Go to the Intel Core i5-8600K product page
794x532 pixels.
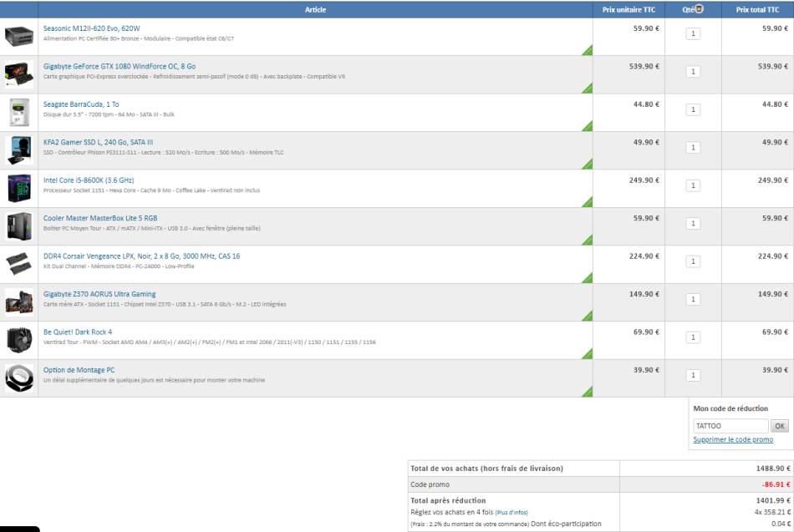point(89,180)
